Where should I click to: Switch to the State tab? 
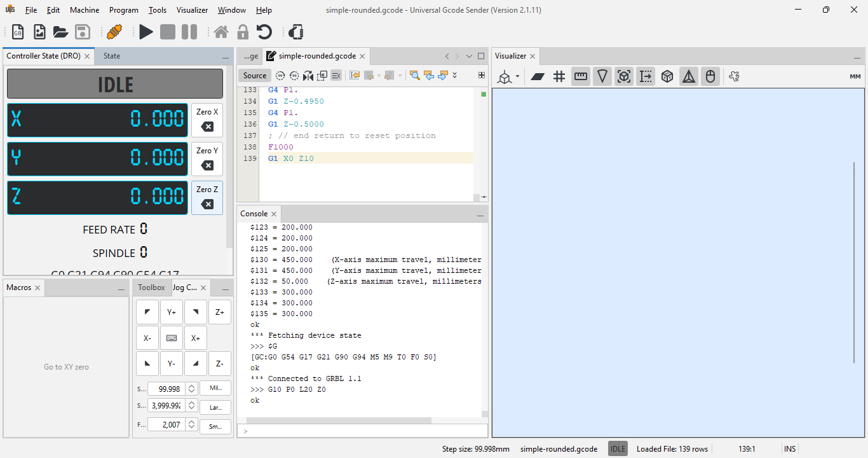pos(112,56)
